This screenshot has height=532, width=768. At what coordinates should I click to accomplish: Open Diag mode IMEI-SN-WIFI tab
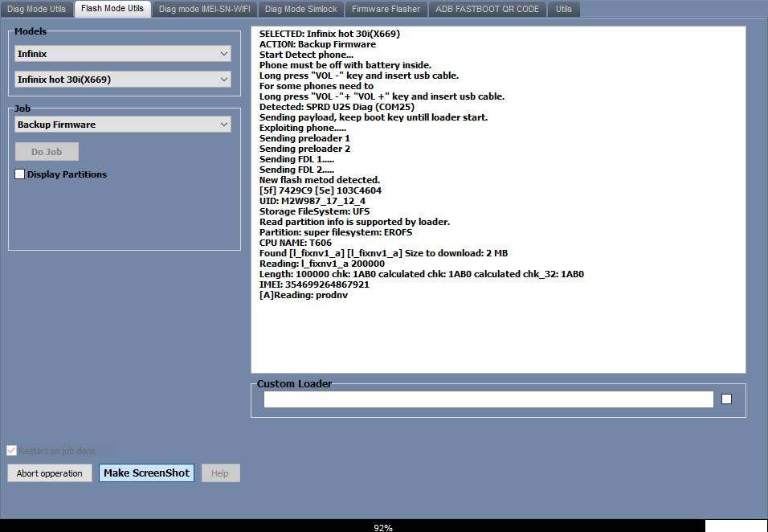[x=204, y=9]
